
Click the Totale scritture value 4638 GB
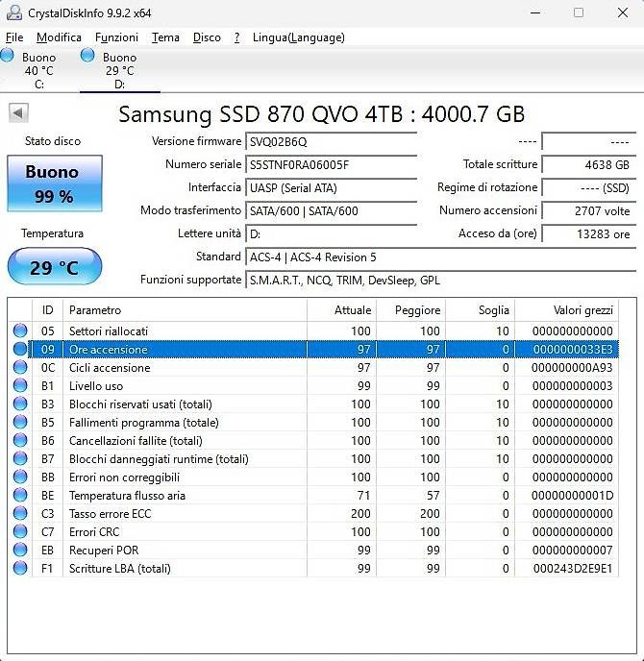(589, 165)
